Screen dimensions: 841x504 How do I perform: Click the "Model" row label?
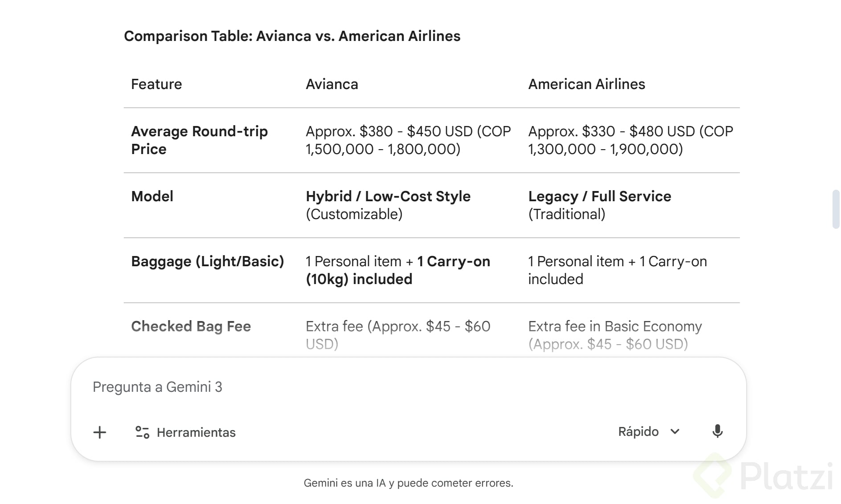pos(152,196)
